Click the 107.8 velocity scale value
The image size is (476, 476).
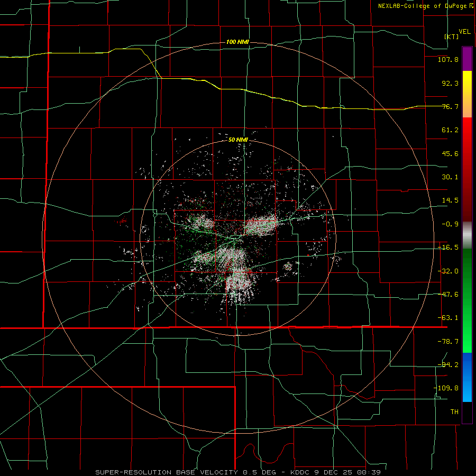pyautogui.click(x=448, y=60)
